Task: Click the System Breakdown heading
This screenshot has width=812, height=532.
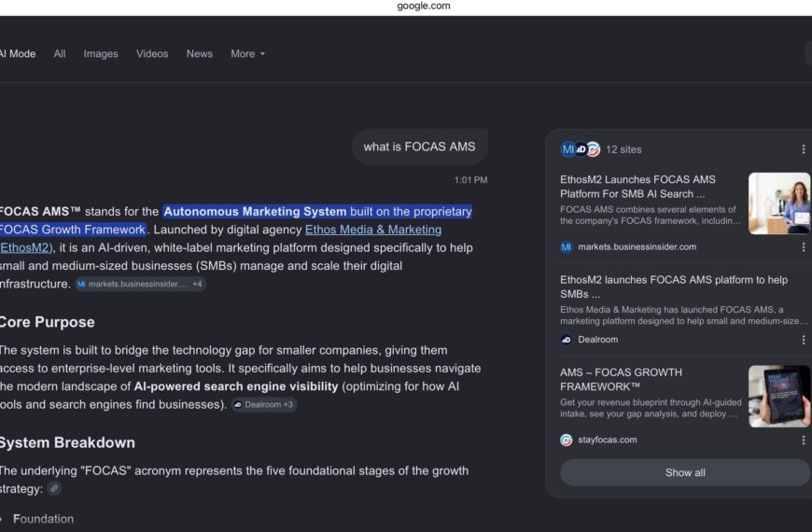Action: point(67,442)
